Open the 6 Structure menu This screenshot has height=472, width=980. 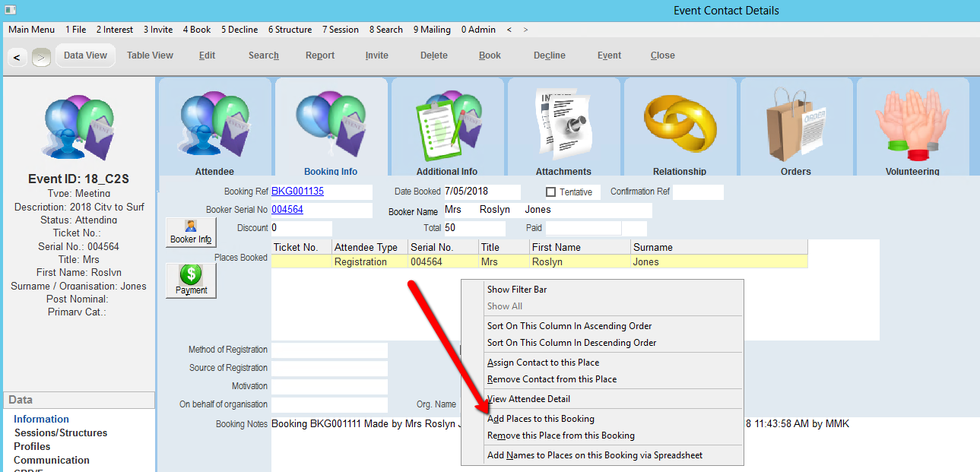pyautogui.click(x=290, y=30)
